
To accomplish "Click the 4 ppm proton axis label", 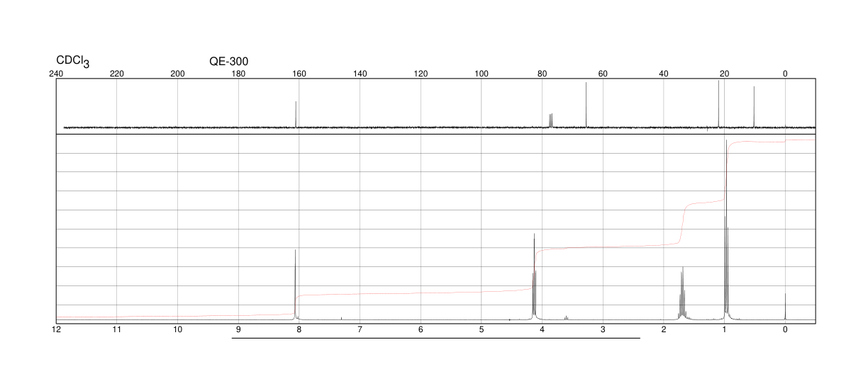I will point(542,330).
